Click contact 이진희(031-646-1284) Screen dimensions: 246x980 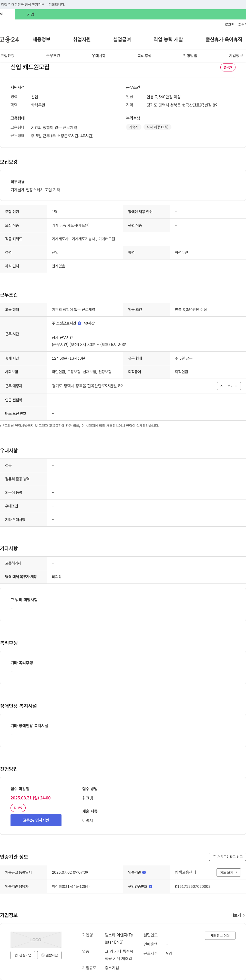click(70, 887)
